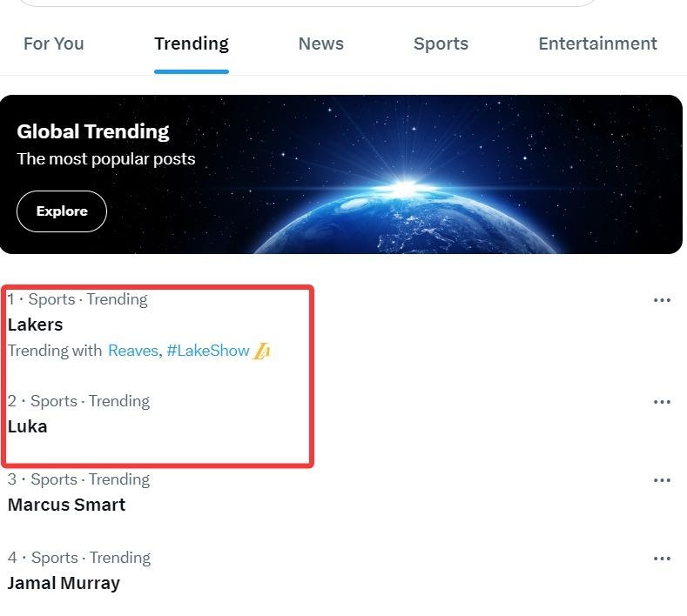This screenshot has width=687, height=616.
Task: Open the Lakers trending topic
Action: tap(36, 325)
